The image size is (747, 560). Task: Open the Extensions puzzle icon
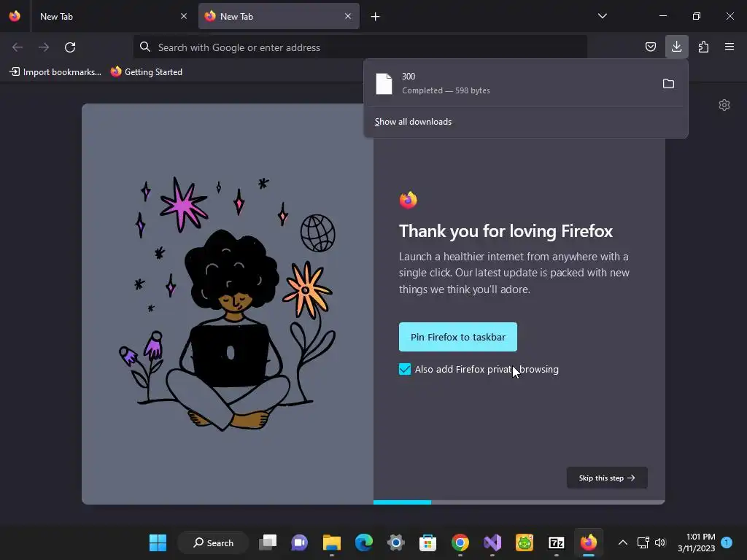pos(703,47)
